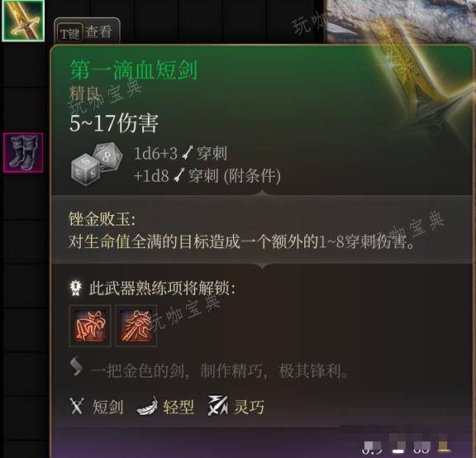The height and width of the screenshot is (458, 476).
Task: Click the +1d8 穿刺 conditional damage line
Action: [207, 176]
